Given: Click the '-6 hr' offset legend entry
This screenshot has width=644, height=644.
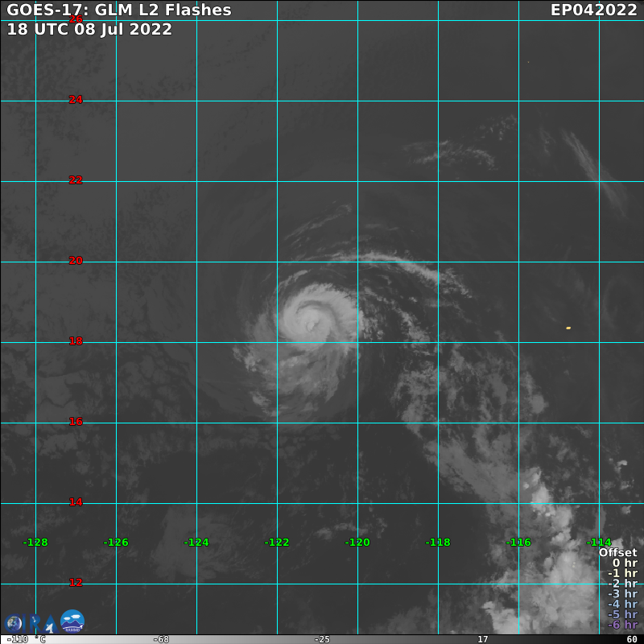Looking at the screenshot, I should (x=623, y=625).
